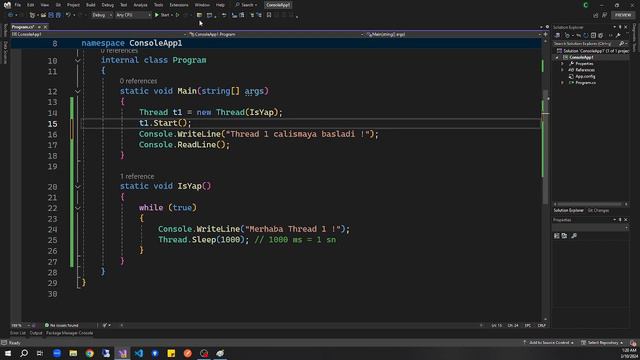
Task: Open the Package Manager Console tab
Action: pyautogui.click(x=69, y=333)
